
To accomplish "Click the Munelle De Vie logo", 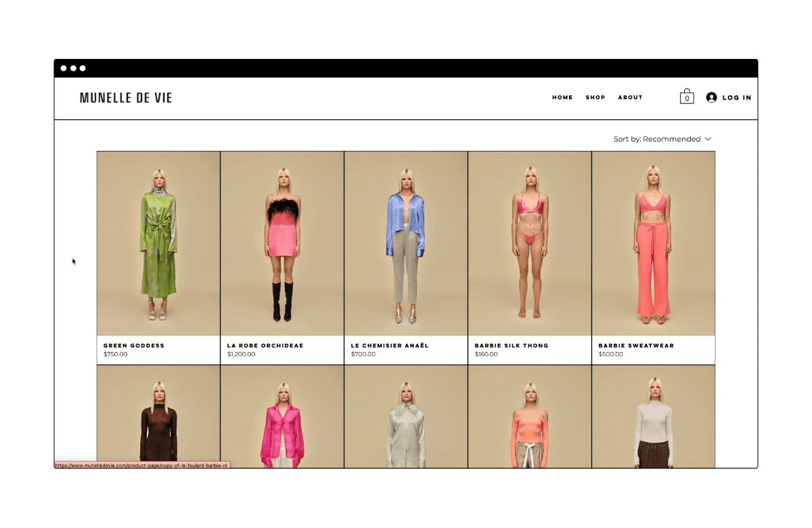I will pyautogui.click(x=126, y=97).
